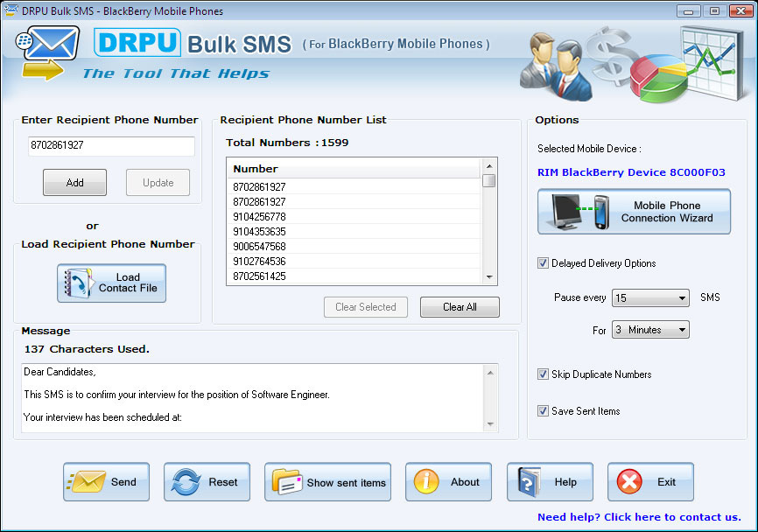Click the Show sent items folder icon
758x532 pixels.
287,482
